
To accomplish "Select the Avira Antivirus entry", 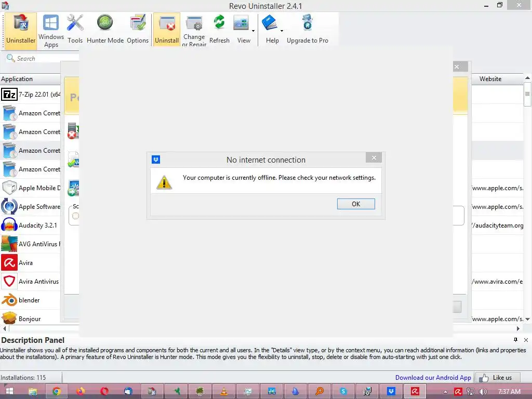I will (x=31, y=281).
